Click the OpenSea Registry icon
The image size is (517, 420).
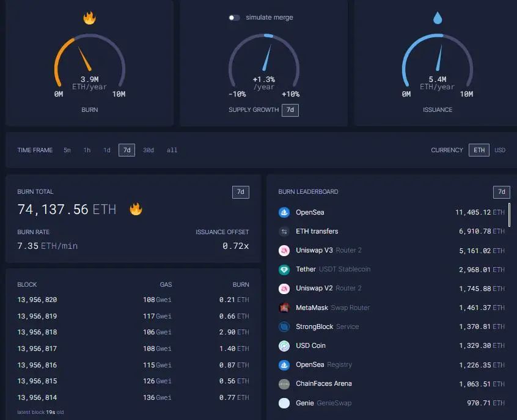284,365
